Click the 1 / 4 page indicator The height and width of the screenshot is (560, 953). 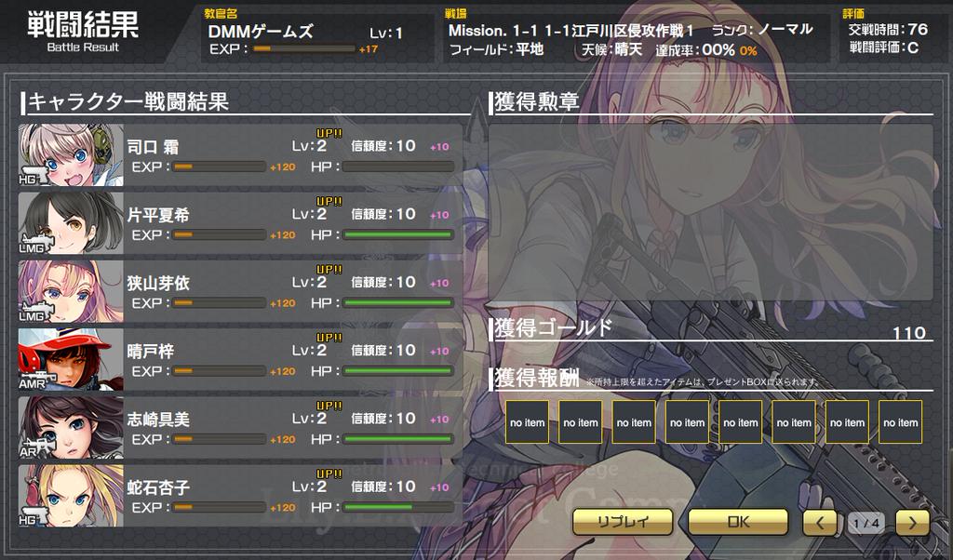point(866,523)
